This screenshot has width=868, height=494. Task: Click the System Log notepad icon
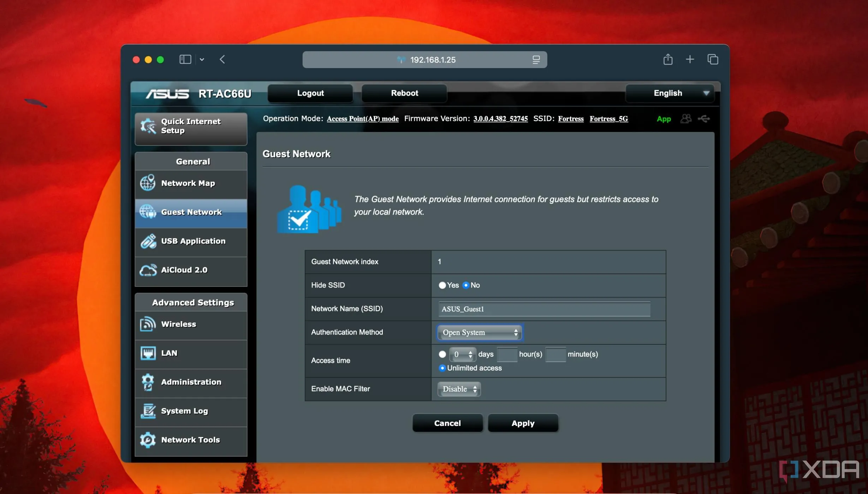point(148,411)
